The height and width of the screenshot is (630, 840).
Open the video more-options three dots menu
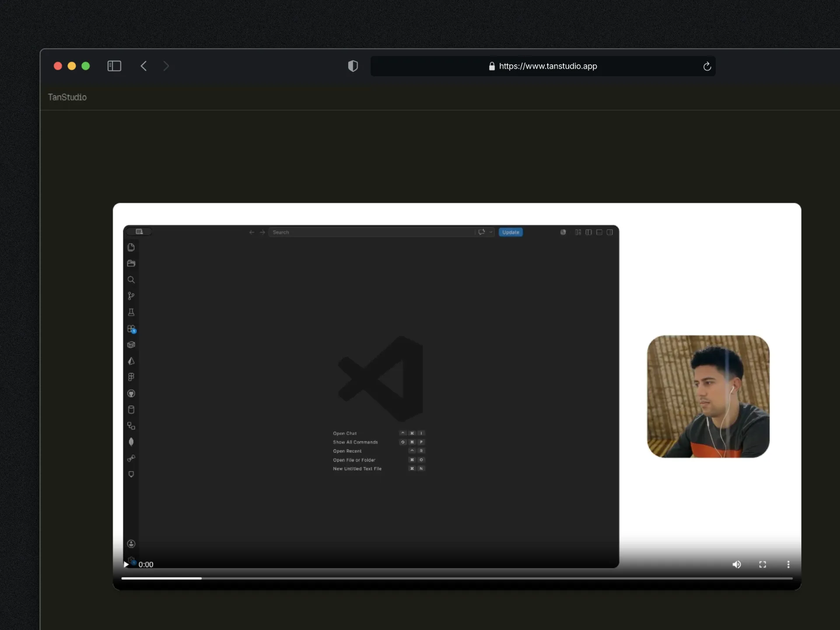(x=788, y=564)
